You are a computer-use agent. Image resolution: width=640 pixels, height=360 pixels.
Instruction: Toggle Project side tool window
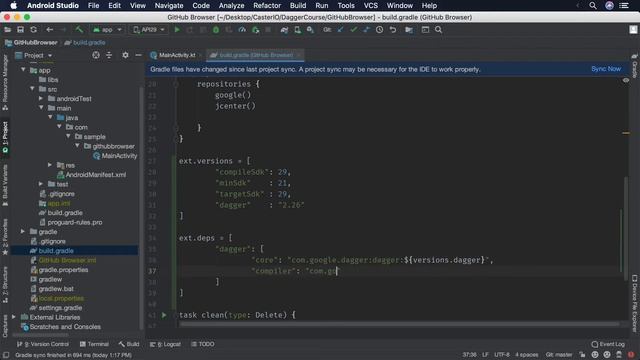5,138
